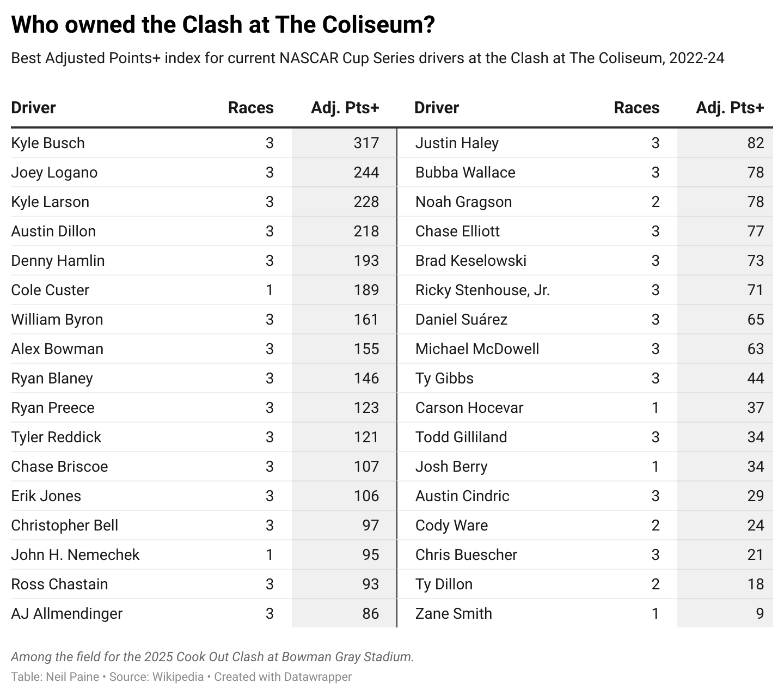Select the Kyle Busch driver name
This screenshot has height=695, width=784.
click(x=48, y=143)
